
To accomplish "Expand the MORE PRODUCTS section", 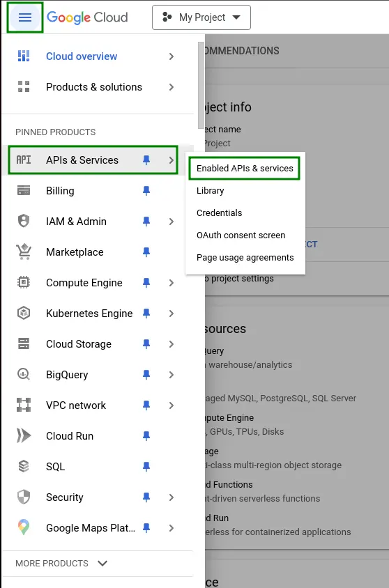I will 61,563.
